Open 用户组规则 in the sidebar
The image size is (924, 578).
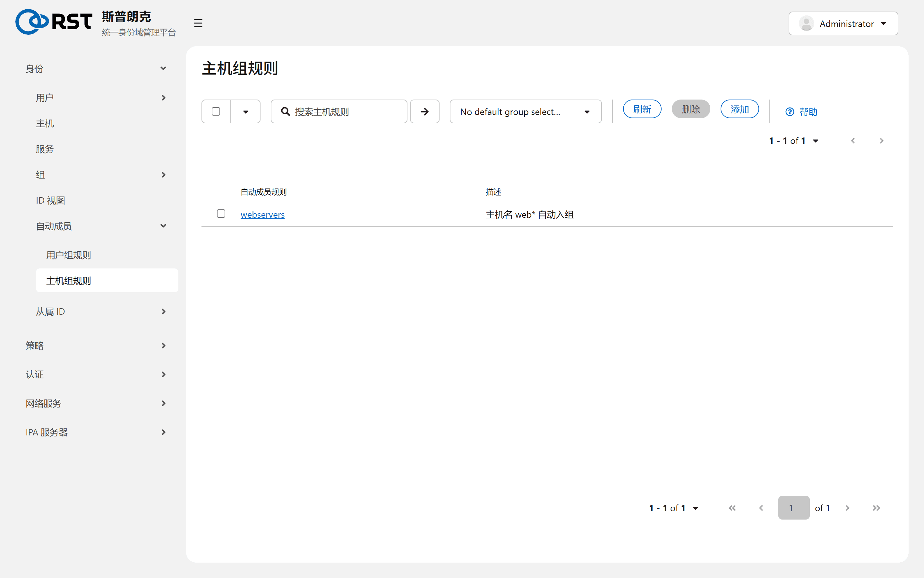click(x=69, y=255)
